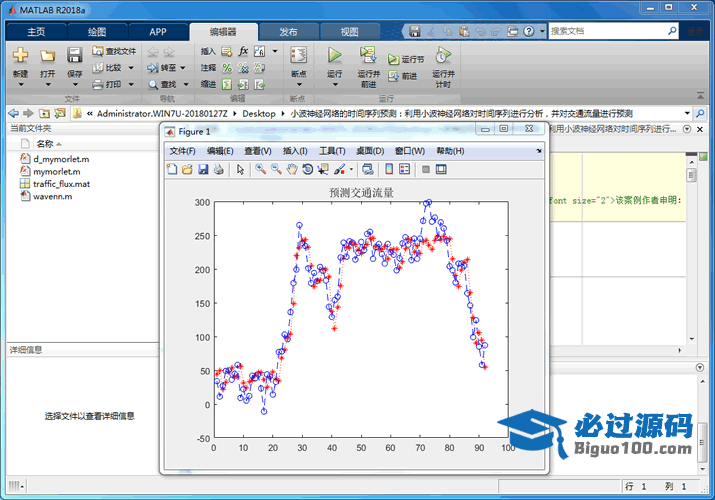This screenshot has width=715, height=500.
Task: Click Open File icon in Figure 1 toolbar
Action: (x=187, y=170)
